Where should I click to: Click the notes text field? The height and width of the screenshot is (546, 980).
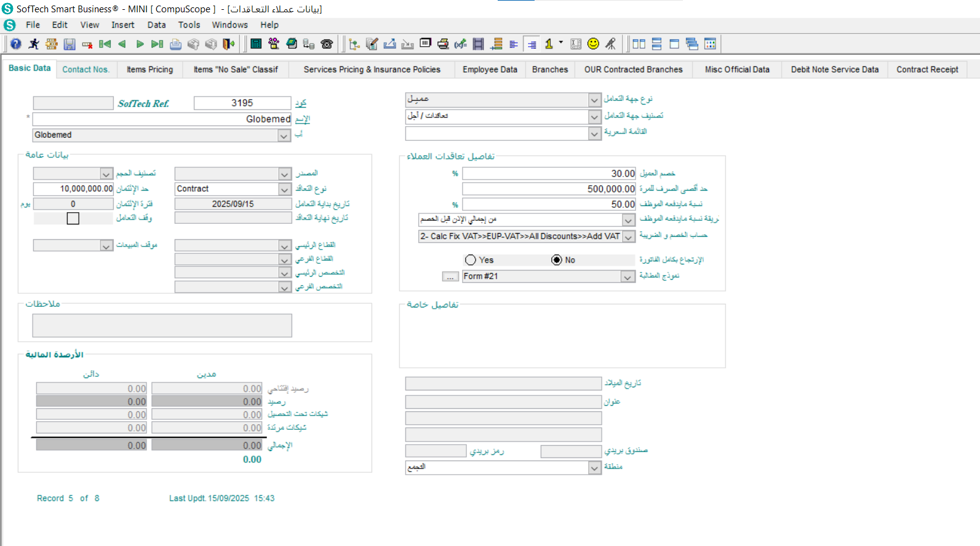(x=162, y=325)
